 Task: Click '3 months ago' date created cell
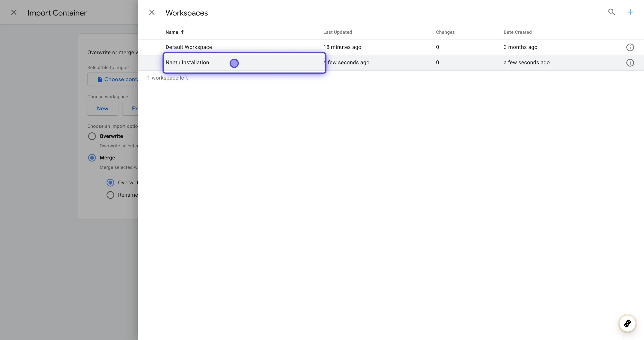click(520, 47)
